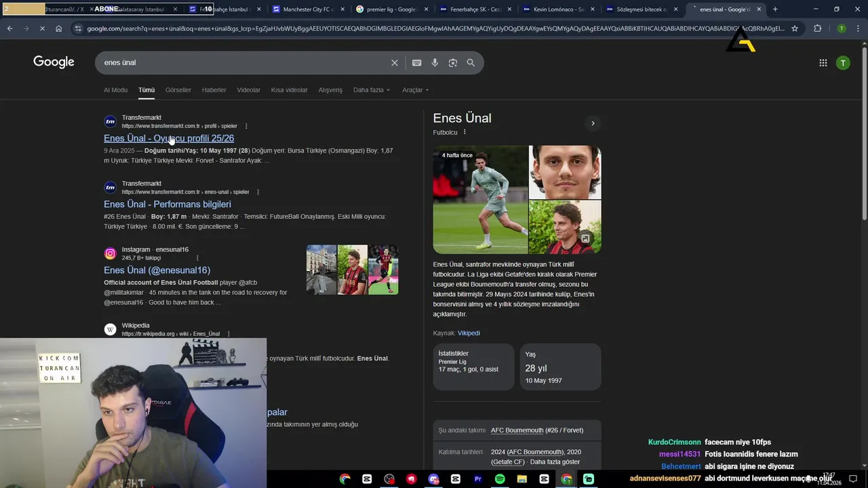The height and width of the screenshot is (488, 868).
Task: Start voice search with the microphone icon
Action: pos(435,62)
